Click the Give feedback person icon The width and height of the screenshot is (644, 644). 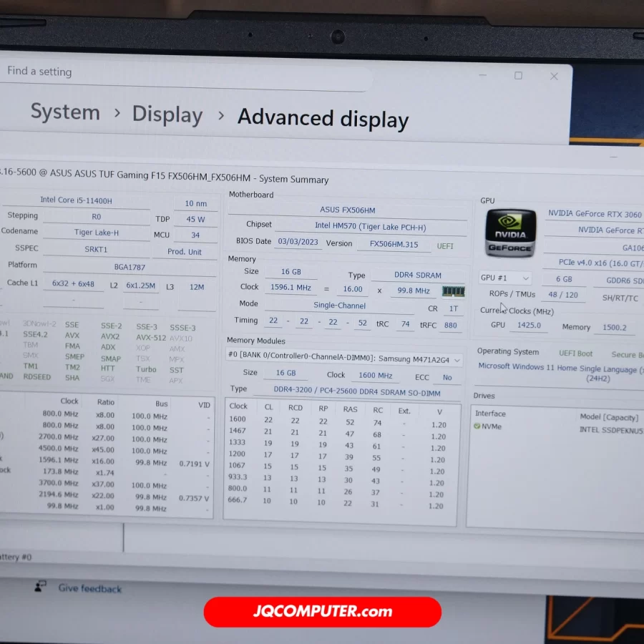click(41, 587)
